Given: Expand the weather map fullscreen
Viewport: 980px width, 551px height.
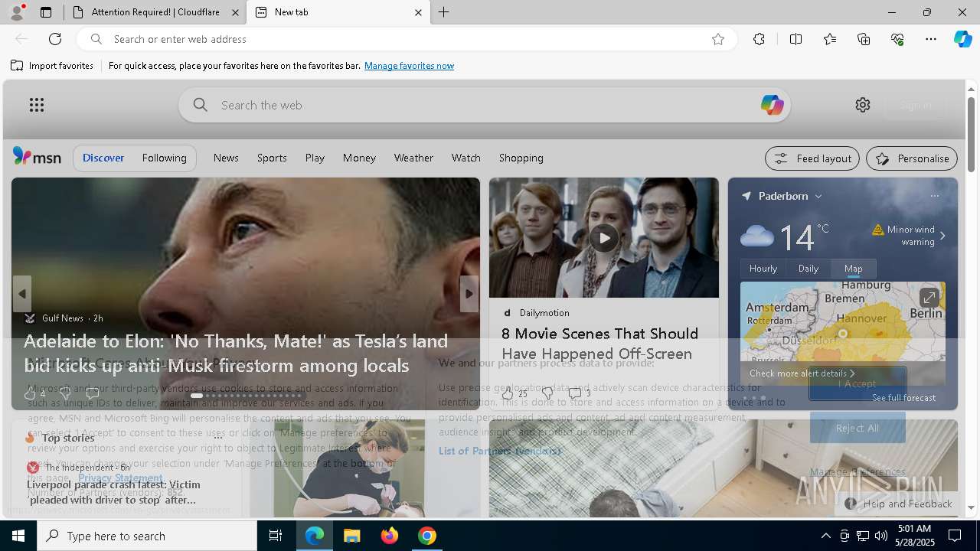Looking at the screenshot, I should [x=929, y=297].
